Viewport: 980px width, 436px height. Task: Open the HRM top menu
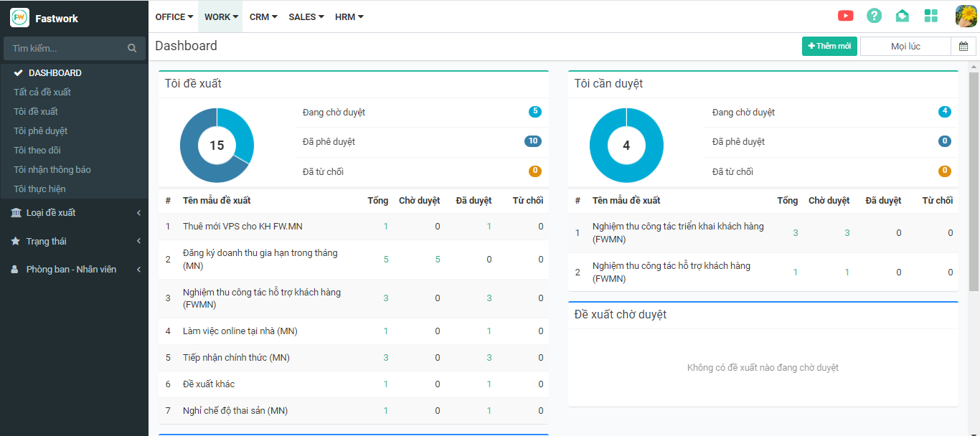coord(349,16)
